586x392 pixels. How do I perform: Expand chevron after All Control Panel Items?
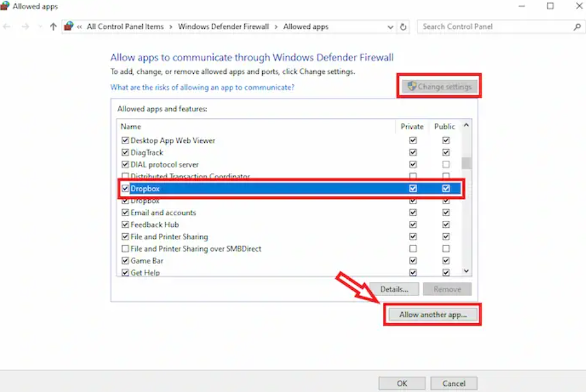coord(171,27)
